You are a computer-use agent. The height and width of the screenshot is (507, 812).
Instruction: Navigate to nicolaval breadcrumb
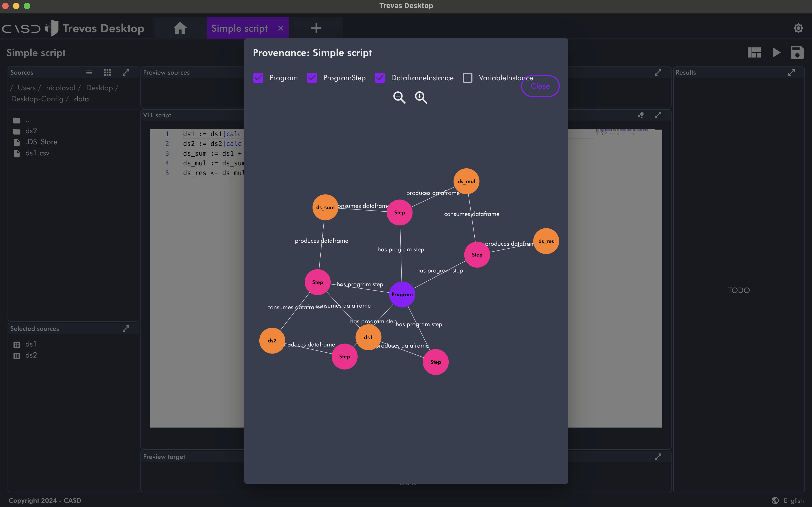(x=61, y=88)
